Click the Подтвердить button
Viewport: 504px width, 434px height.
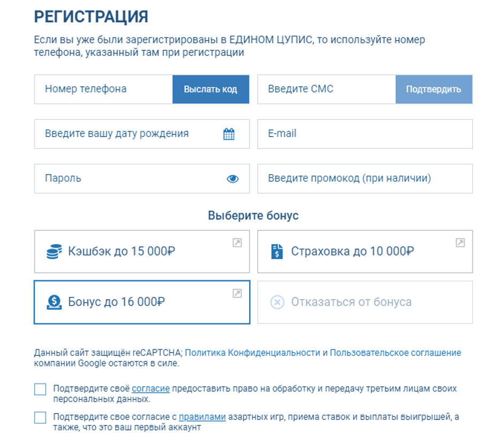pos(434,89)
